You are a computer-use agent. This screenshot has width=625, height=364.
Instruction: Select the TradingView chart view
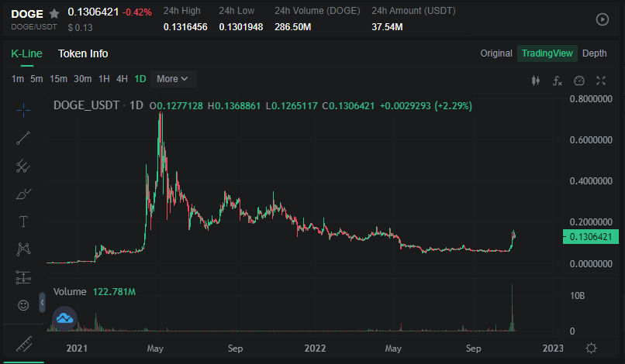[547, 53]
